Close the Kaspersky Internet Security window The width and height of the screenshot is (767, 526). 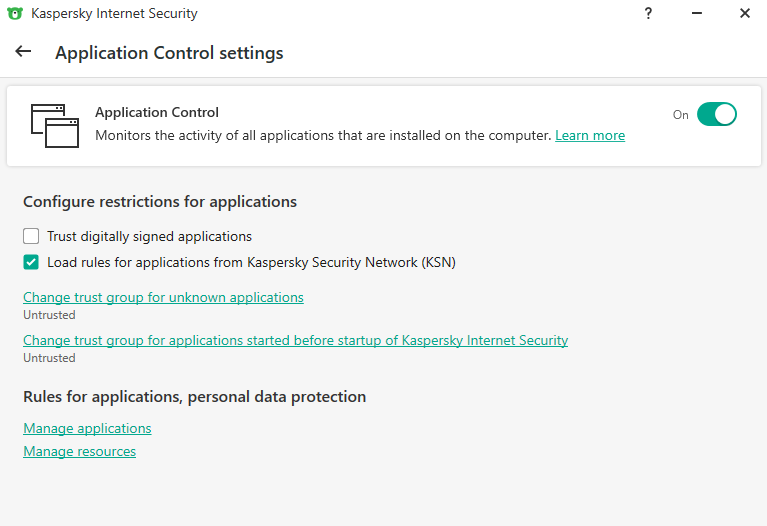745,14
